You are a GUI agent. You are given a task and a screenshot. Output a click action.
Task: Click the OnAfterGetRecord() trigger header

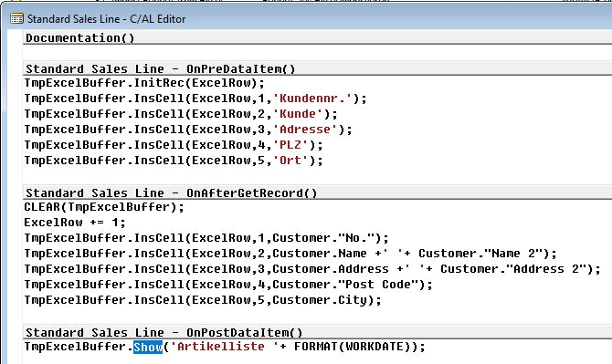pos(172,192)
